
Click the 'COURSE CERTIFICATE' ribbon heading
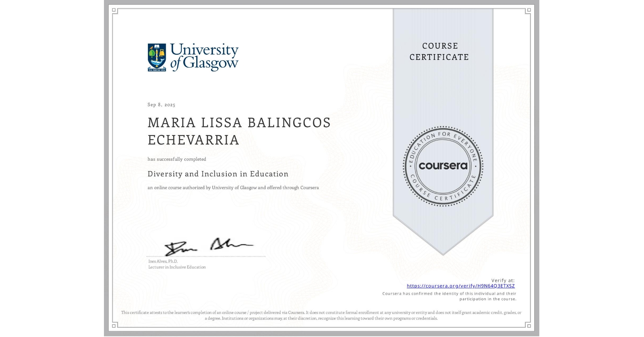tap(439, 52)
